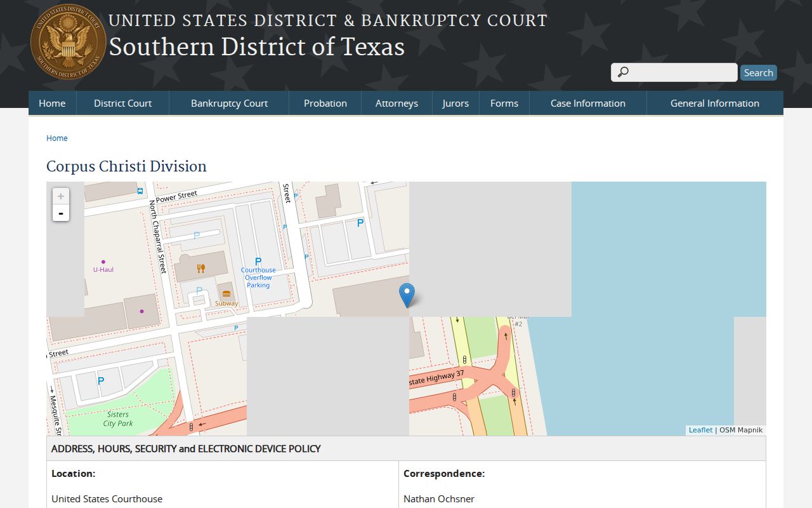Follow the Home breadcrumb link
The image size is (812, 508).
coord(57,138)
